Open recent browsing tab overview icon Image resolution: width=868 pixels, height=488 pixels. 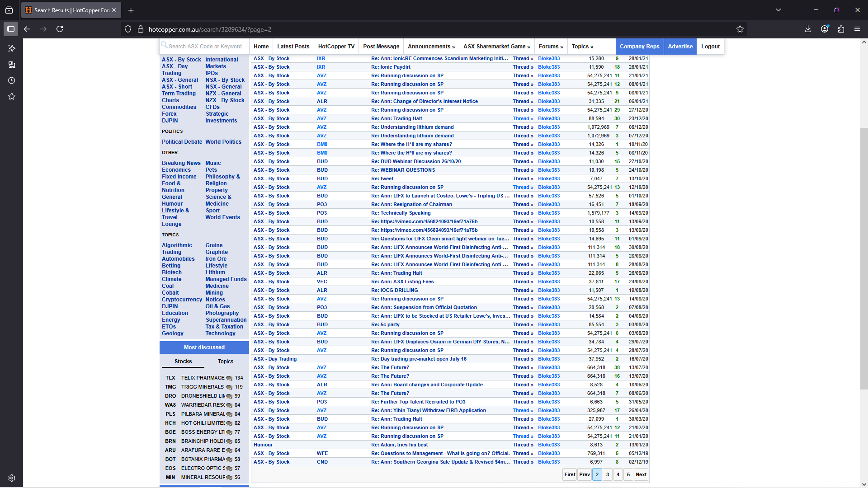click(x=9, y=10)
